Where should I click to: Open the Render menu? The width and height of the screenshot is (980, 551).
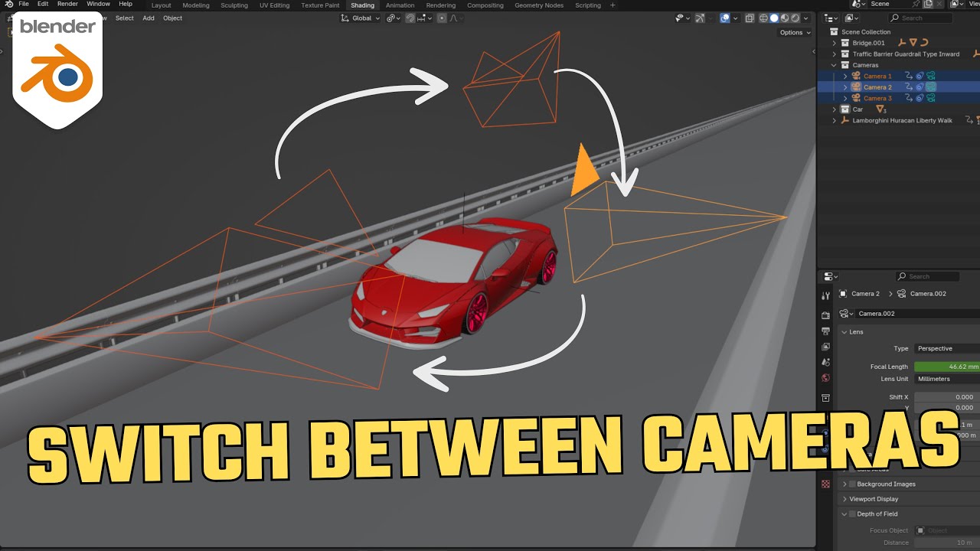67,4
